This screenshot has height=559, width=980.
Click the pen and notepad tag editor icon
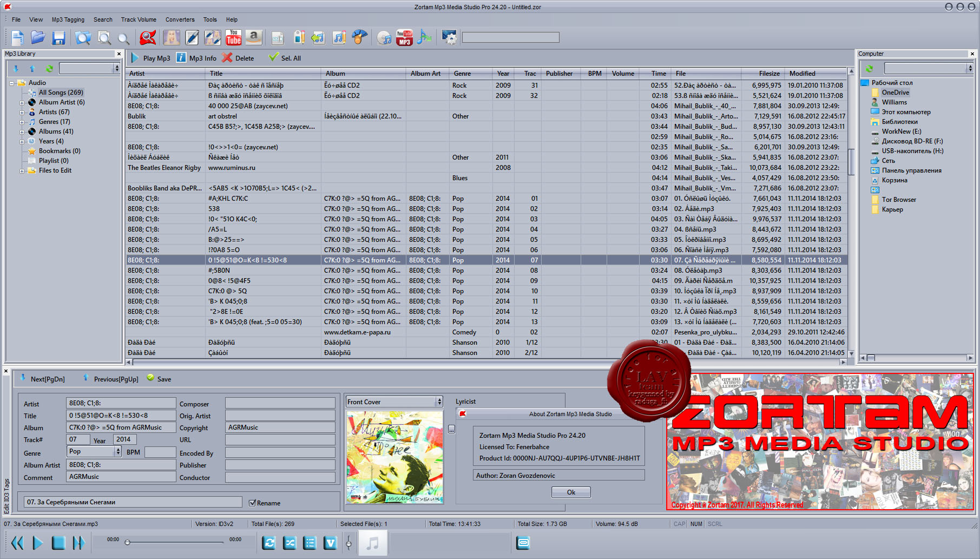coord(192,37)
